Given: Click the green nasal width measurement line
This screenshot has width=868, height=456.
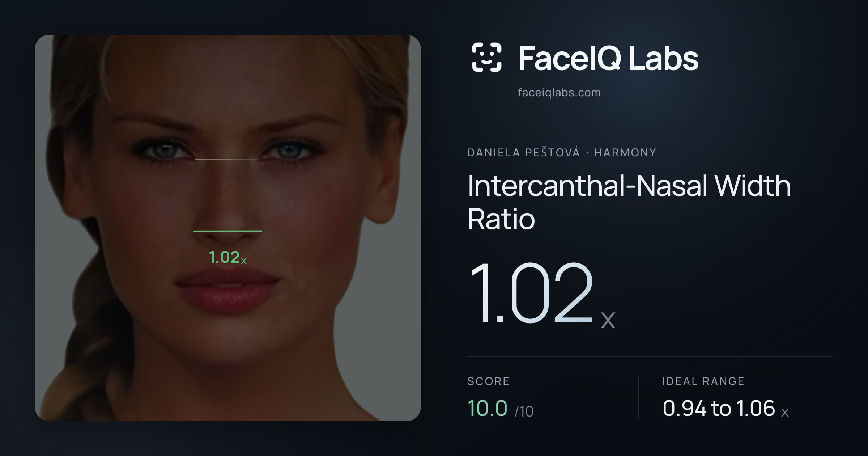Looking at the screenshot, I should point(228,231).
